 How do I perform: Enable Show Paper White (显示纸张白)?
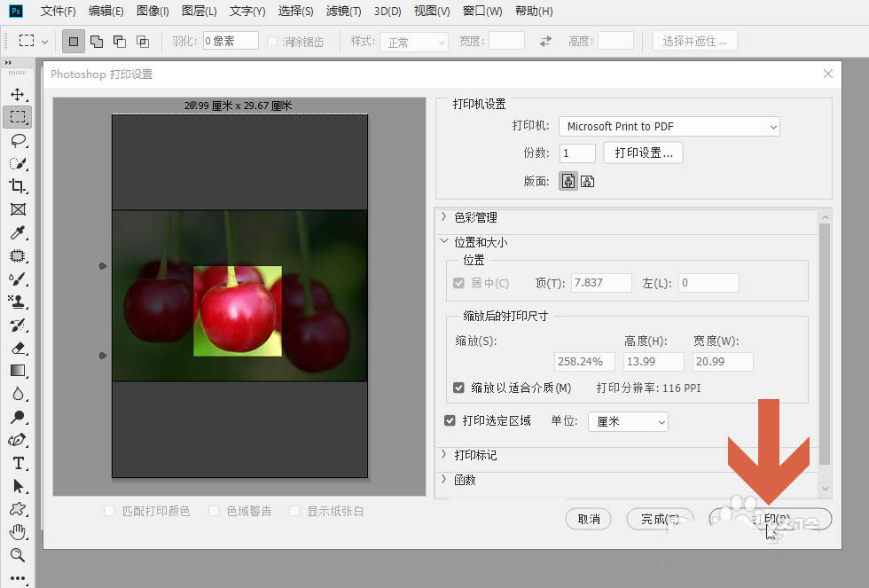click(294, 511)
